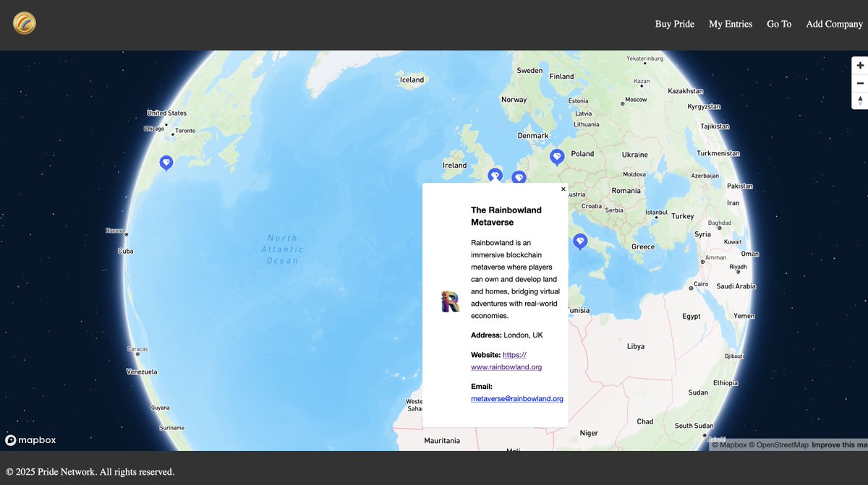Click the leftmost marker near England
This screenshot has height=485, width=868.
click(495, 174)
